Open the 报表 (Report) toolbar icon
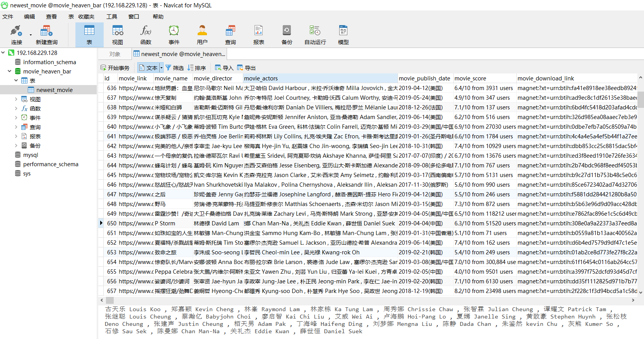The height and width of the screenshot is (339, 644). [x=259, y=34]
